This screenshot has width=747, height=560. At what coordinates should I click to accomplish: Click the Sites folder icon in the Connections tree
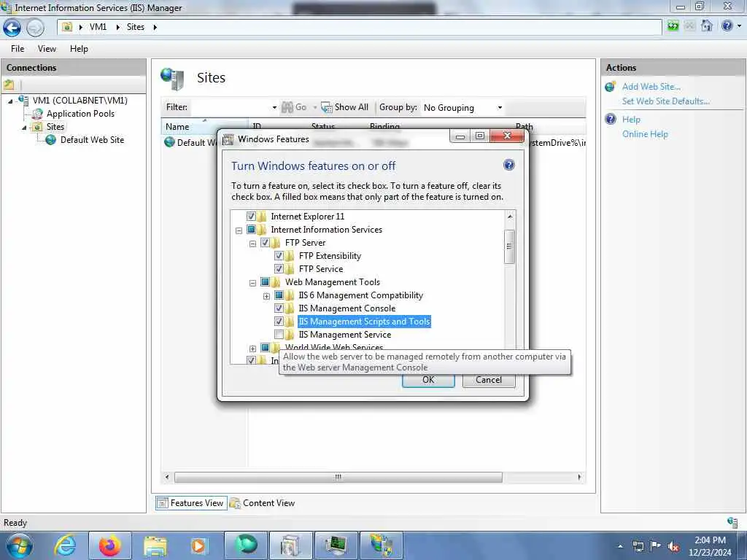(37, 127)
